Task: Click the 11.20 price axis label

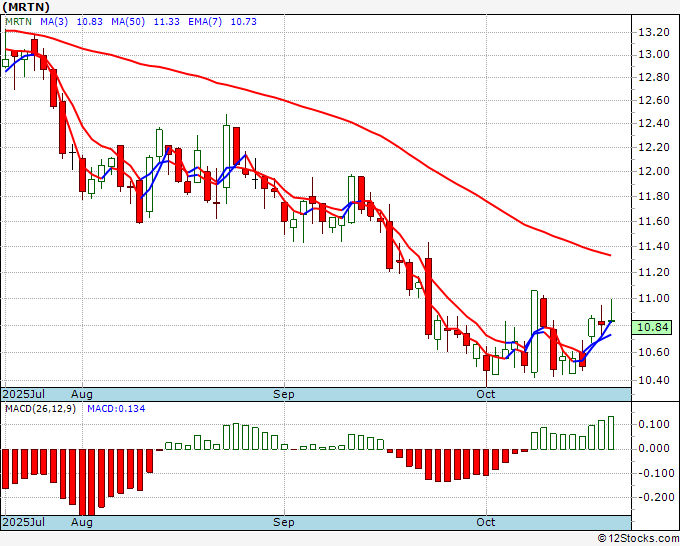Action: point(654,272)
